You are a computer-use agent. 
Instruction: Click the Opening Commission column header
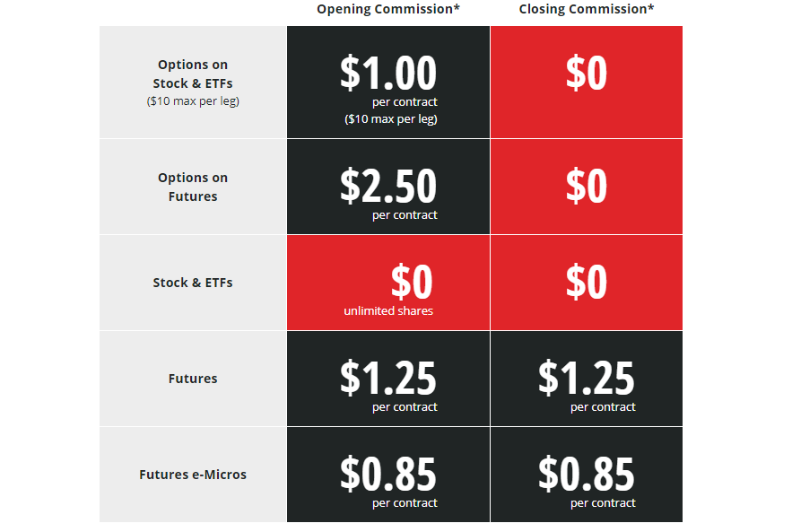coord(387,9)
